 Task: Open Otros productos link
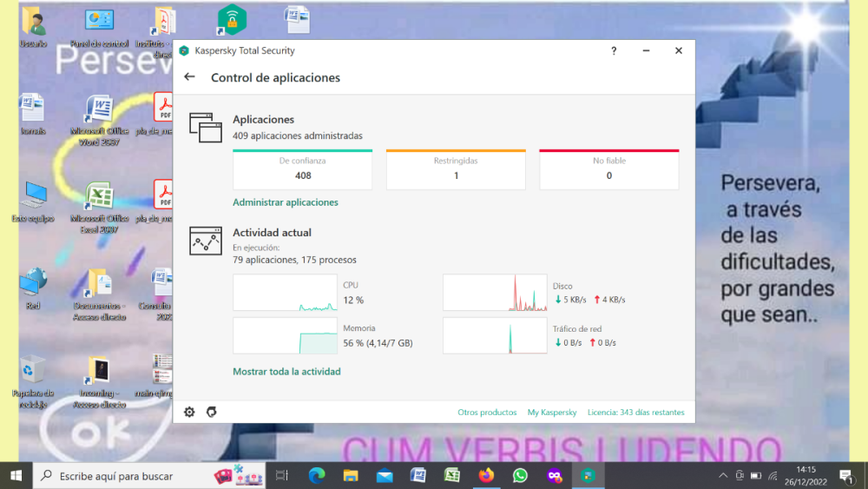click(487, 413)
